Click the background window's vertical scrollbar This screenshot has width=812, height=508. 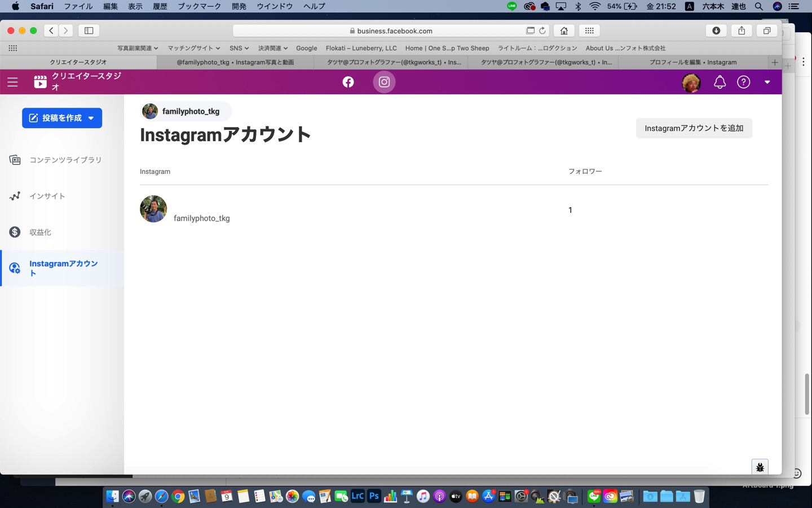pos(807,394)
